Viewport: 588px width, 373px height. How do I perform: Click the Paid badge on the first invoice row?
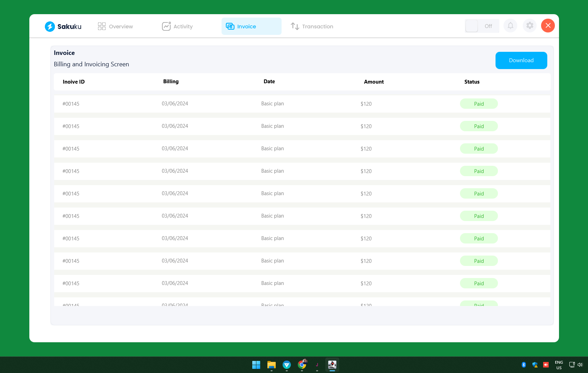(479, 104)
